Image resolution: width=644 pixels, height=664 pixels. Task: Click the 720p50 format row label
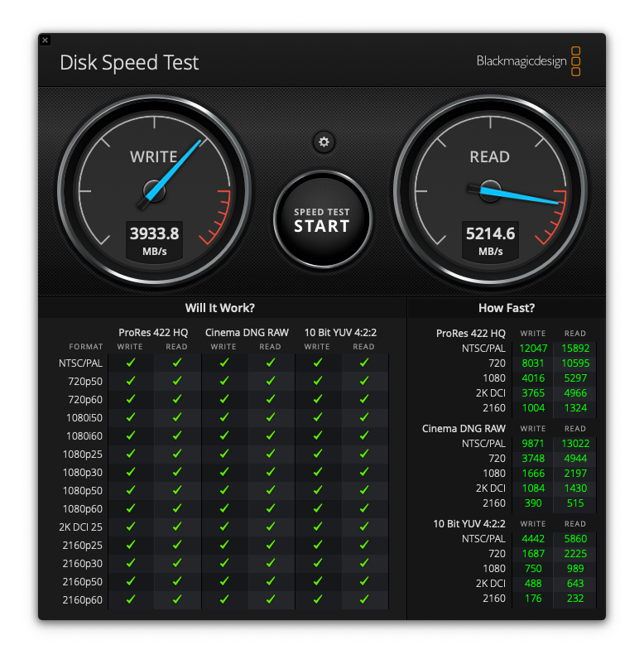(x=85, y=382)
